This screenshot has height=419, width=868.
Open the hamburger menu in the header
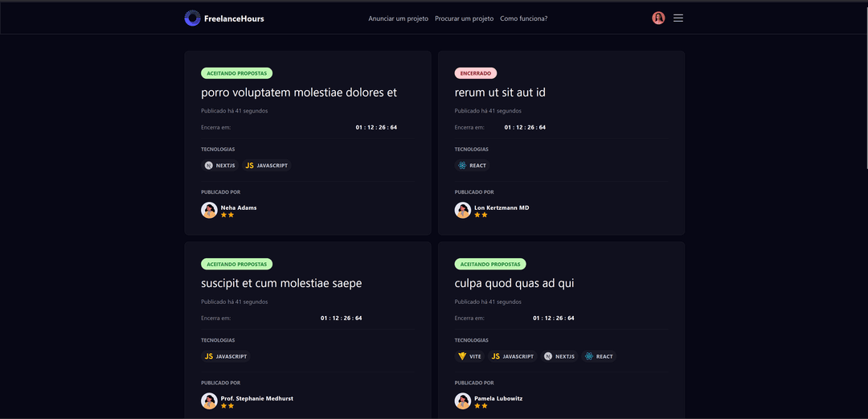point(678,18)
